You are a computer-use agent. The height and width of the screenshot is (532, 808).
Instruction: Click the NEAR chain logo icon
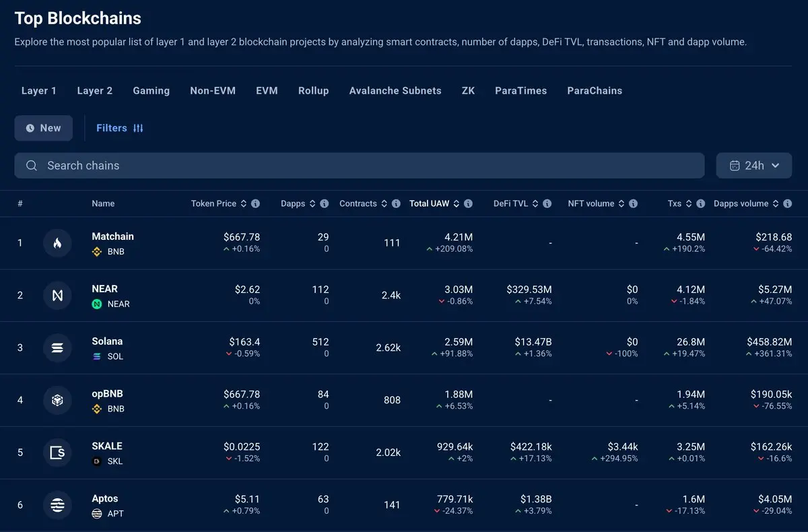click(x=57, y=296)
